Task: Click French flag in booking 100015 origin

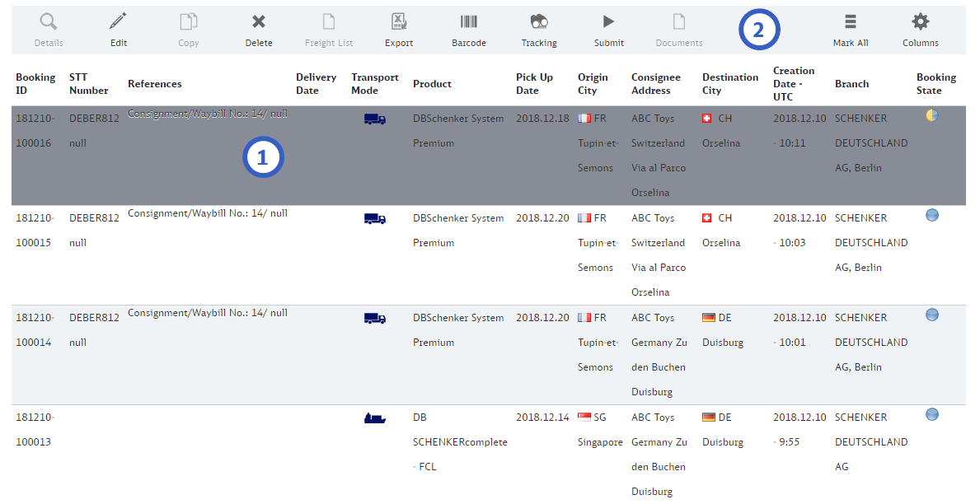Action: click(584, 218)
